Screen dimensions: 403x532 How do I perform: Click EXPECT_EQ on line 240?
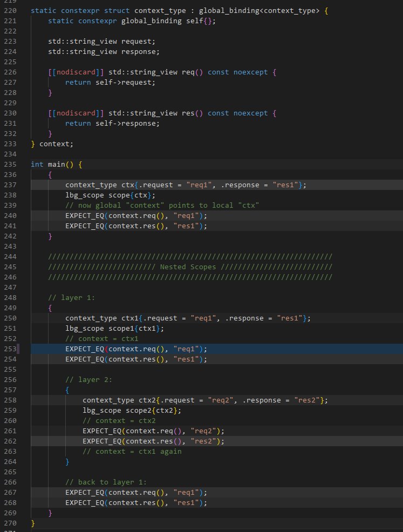pyautogui.click(x=85, y=215)
